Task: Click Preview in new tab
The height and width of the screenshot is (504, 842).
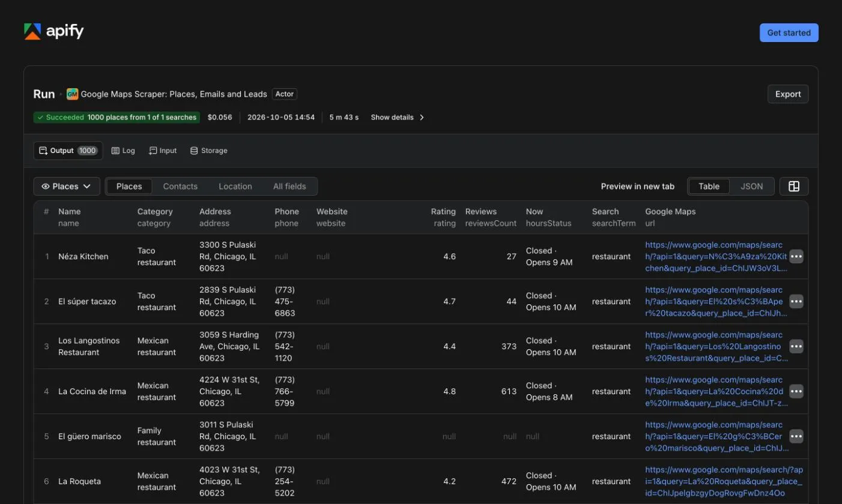Action: coord(638,187)
